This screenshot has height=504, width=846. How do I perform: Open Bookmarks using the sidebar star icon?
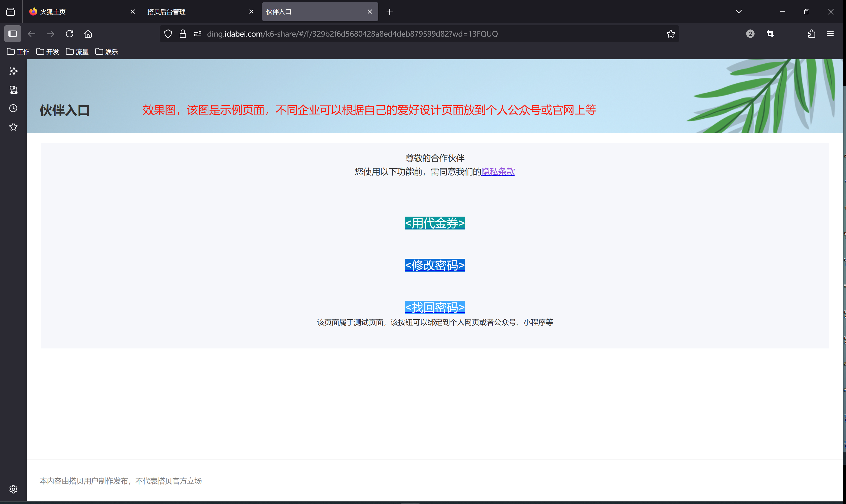[13, 127]
